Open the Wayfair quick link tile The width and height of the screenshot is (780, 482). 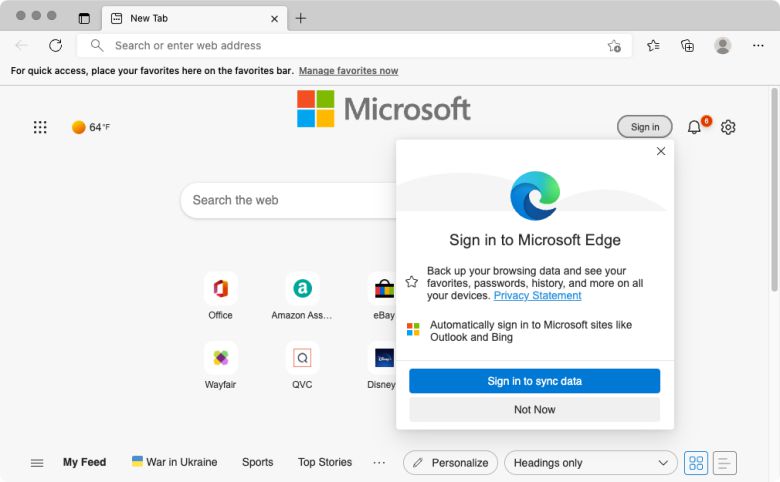[220, 358]
